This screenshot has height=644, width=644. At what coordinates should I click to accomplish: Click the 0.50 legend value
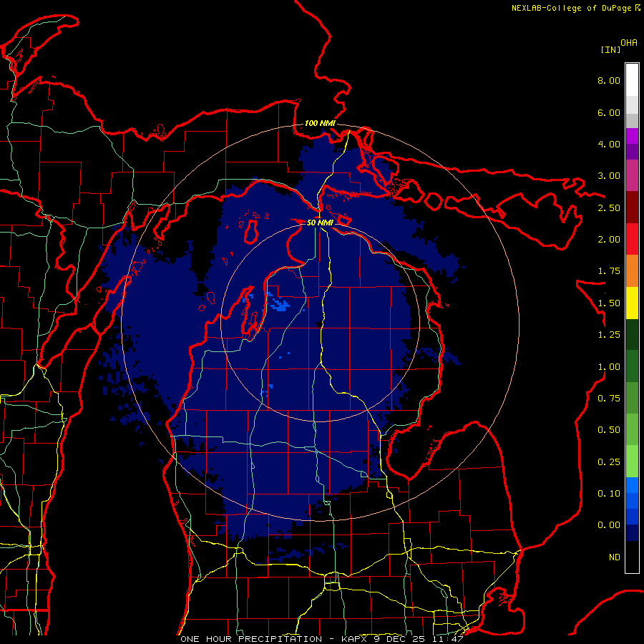[609, 430]
